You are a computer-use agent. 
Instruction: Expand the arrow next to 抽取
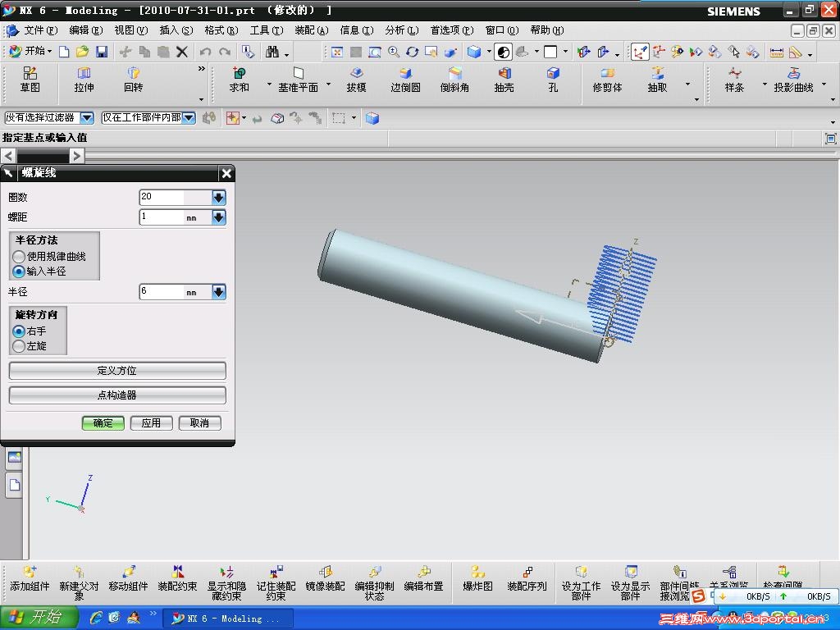(687, 84)
